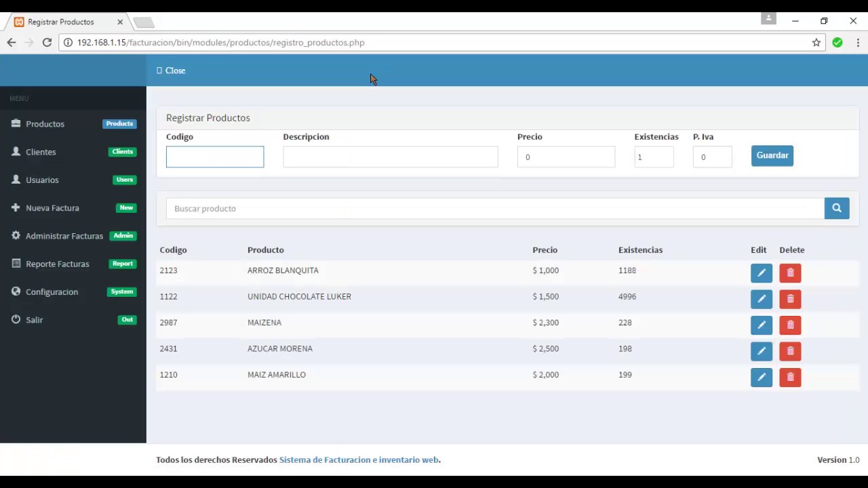868x488 pixels.
Task: Edit the MAIZENA product
Action: 762,325
